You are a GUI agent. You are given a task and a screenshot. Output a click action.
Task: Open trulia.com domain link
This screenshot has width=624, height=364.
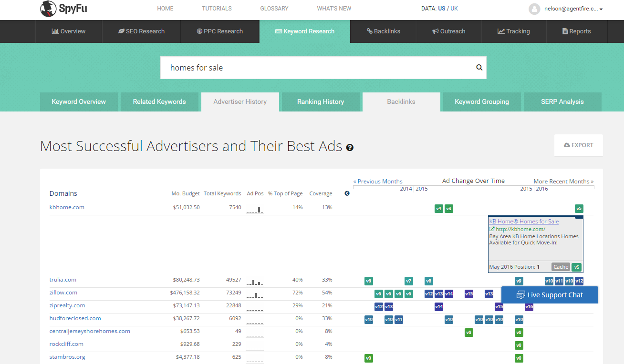pyautogui.click(x=63, y=280)
